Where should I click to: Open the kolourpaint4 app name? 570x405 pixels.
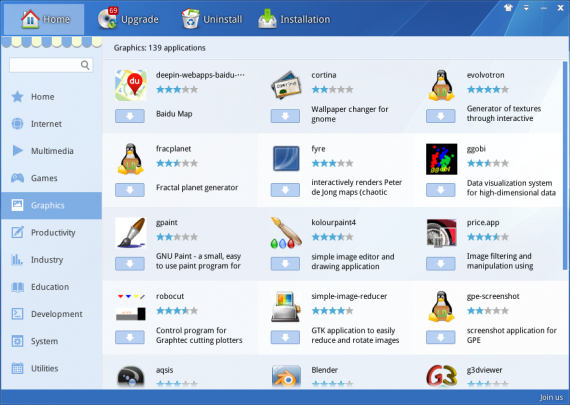tap(333, 222)
